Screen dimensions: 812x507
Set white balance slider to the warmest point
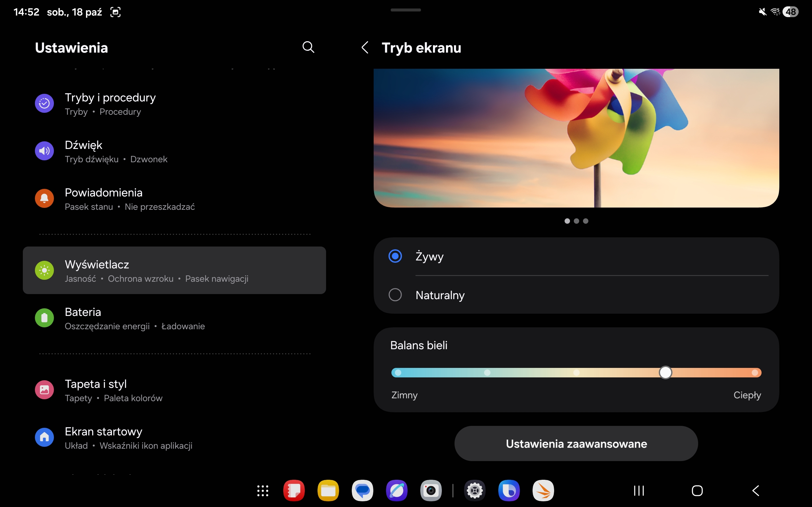pyautogui.click(x=755, y=373)
